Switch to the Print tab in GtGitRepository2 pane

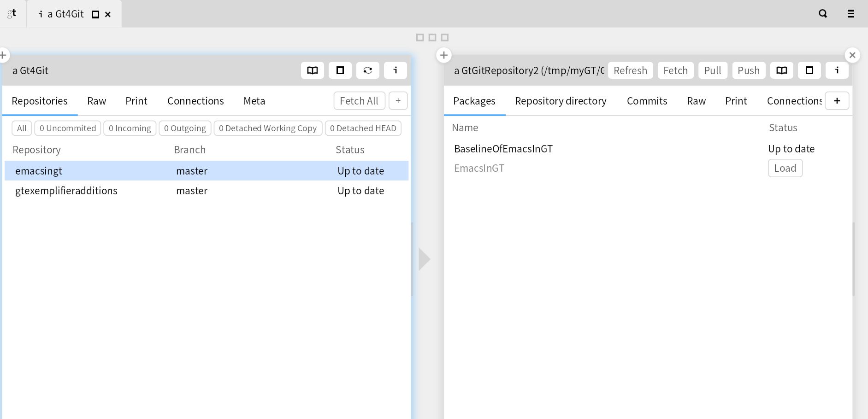pos(736,101)
